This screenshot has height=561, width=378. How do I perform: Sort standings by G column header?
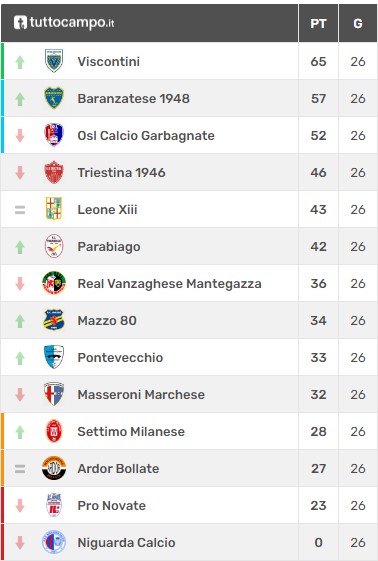(x=358, y=24)
